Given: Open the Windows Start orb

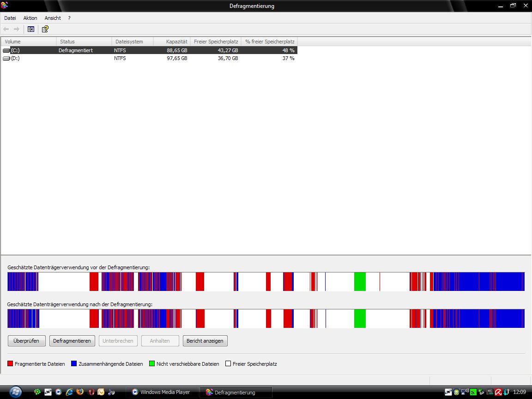Looking at the screenshot, I should 15,392.
